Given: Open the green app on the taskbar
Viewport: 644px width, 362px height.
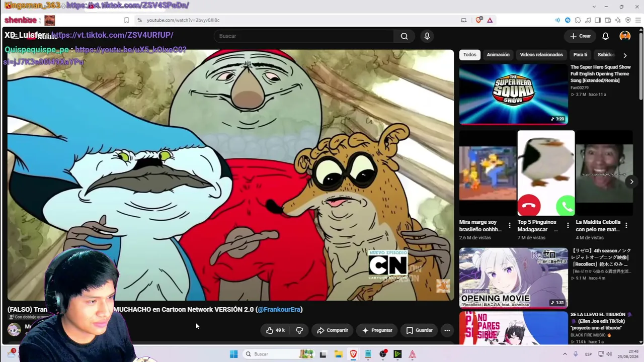Looking at the screenshot, I should tap(397, 354).
